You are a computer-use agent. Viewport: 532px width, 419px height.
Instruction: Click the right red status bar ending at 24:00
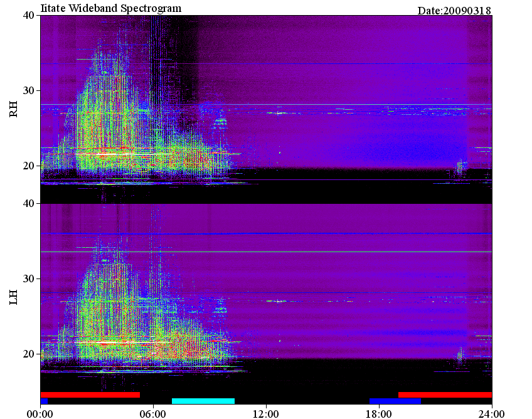[445, 395]
